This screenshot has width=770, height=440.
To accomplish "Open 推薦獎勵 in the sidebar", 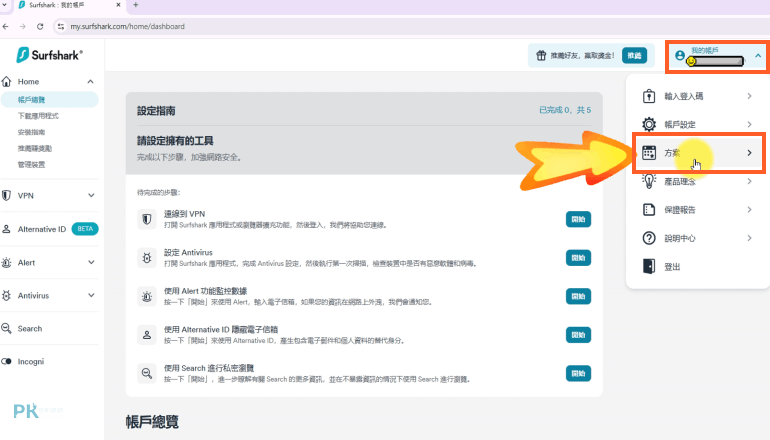I will [35, 148].
